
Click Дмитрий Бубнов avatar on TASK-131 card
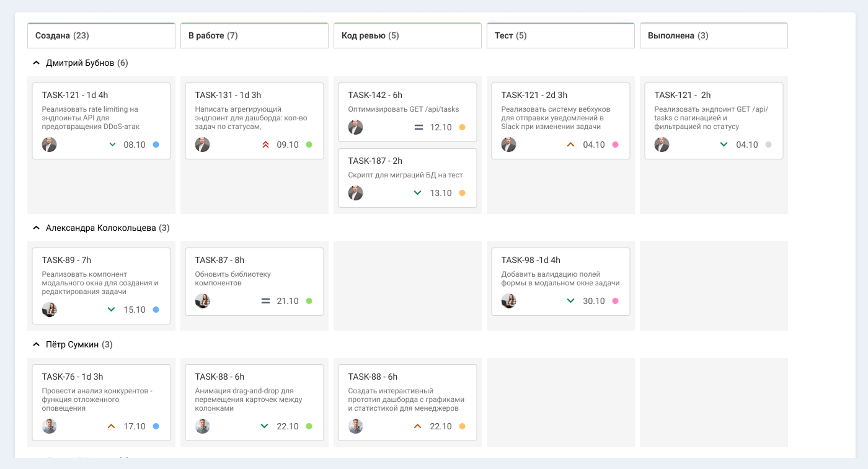(203, 145)
